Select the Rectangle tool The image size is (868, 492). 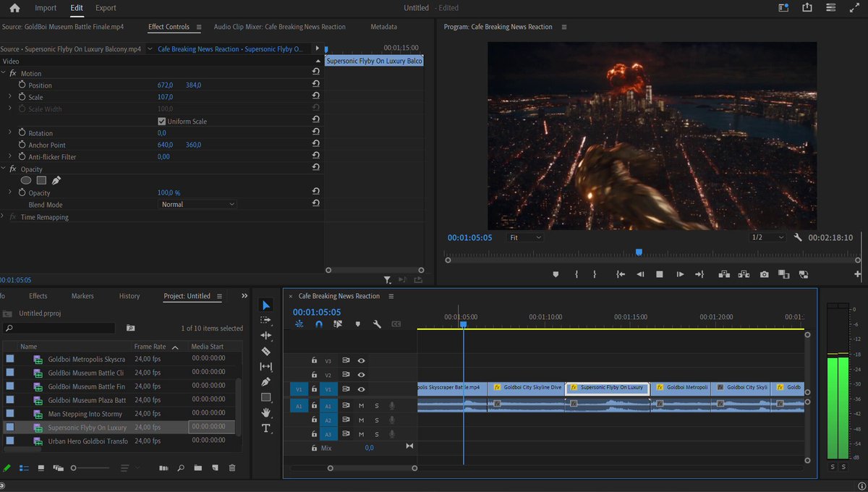pyautogui.click(x=266, y=397)
